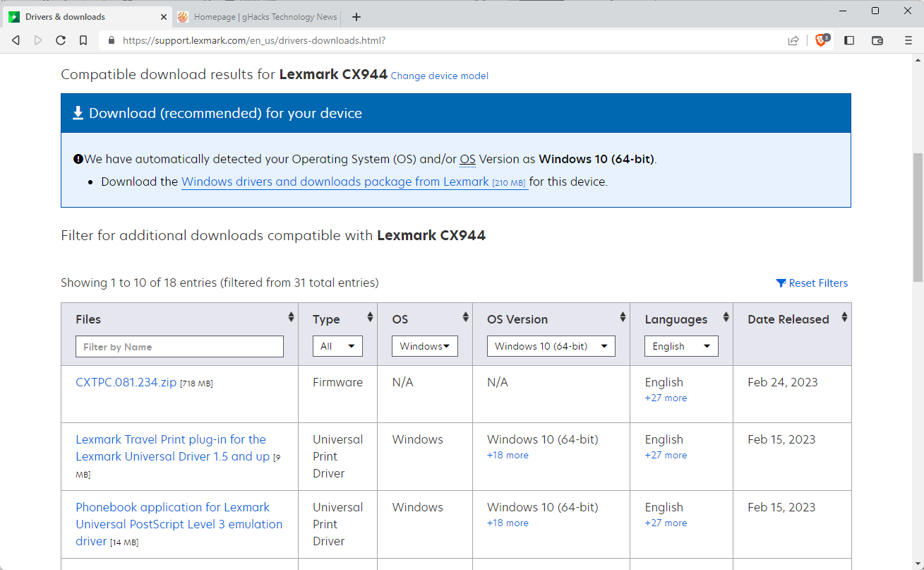Download CXTPC.081.234.zip firmware file
The height and width of the screenshot is (570, 924).
[126, 382]
